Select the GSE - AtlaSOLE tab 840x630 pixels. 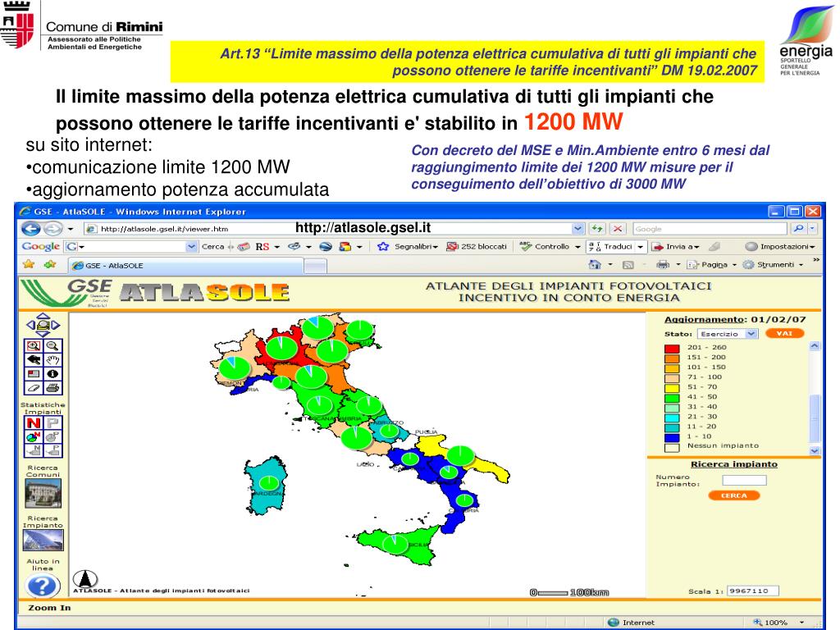pos(186,265)
